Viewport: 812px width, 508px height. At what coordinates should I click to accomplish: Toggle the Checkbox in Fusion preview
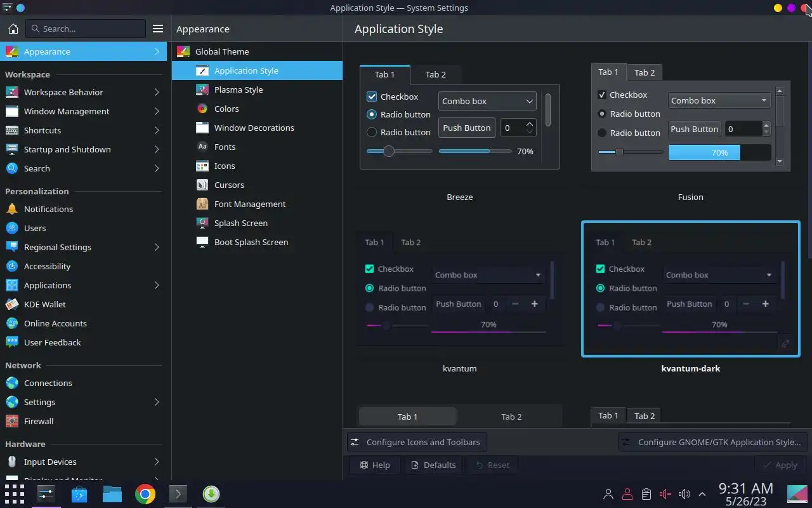click(602, 95)
